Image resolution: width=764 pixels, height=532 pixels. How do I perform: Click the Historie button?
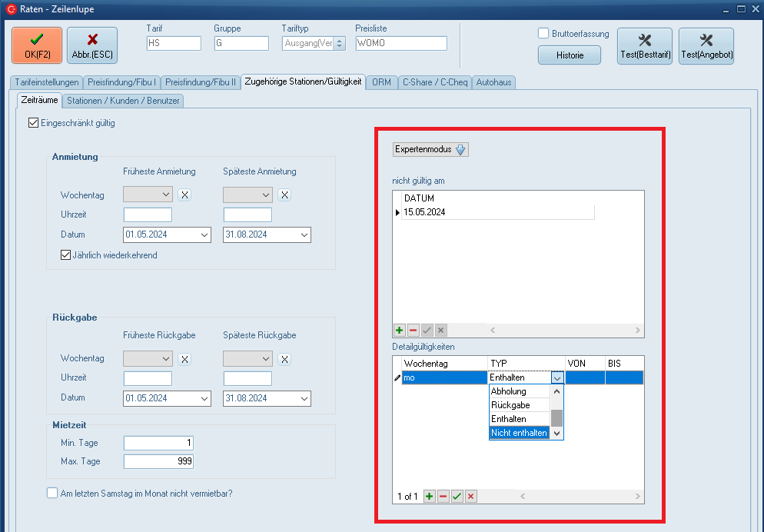[569, 55]
